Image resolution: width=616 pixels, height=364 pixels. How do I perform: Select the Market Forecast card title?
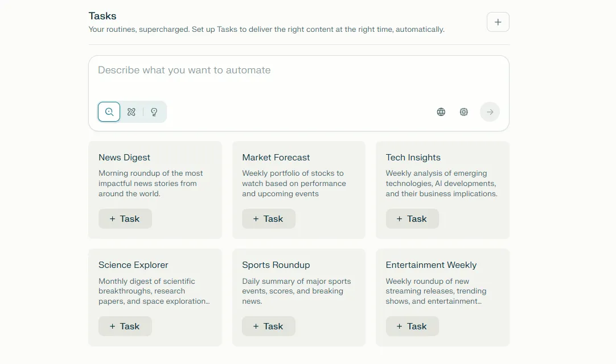[276, 158]
